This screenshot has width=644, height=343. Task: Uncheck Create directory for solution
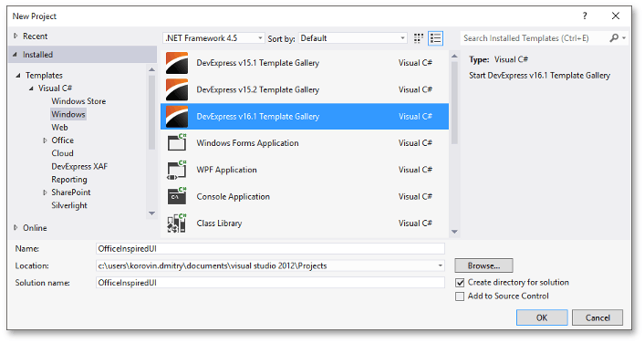460,283
